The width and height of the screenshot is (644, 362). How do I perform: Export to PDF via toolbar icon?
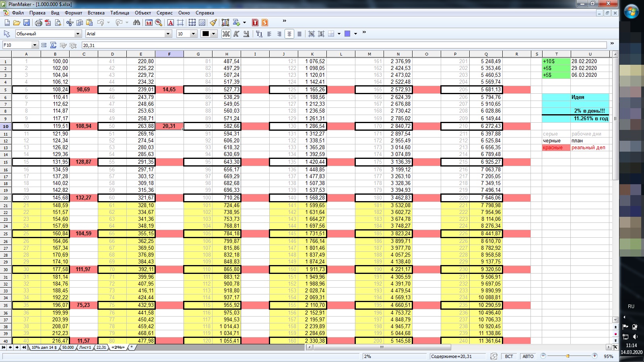(48, 23)
